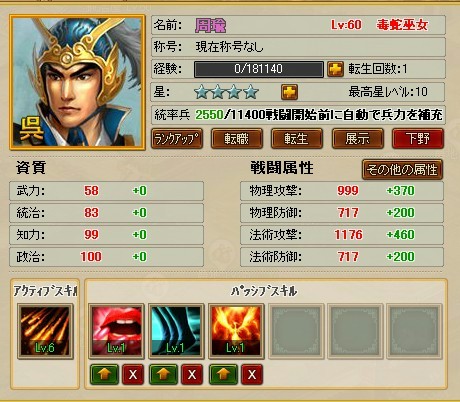Click the 転生 button
Image resolution: width=460 pixels, height=402 pixels.
297,139
